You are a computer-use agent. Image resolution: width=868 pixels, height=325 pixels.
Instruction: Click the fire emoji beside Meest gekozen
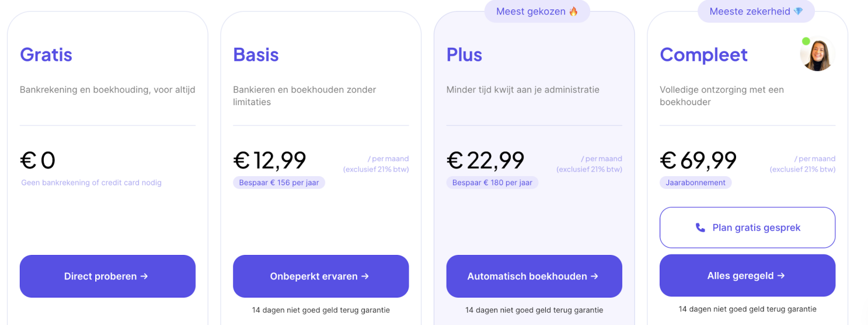573,11
